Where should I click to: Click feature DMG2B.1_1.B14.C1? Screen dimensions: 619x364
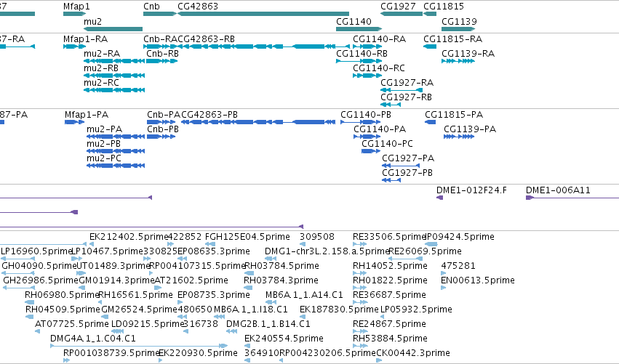pos(268,325)
